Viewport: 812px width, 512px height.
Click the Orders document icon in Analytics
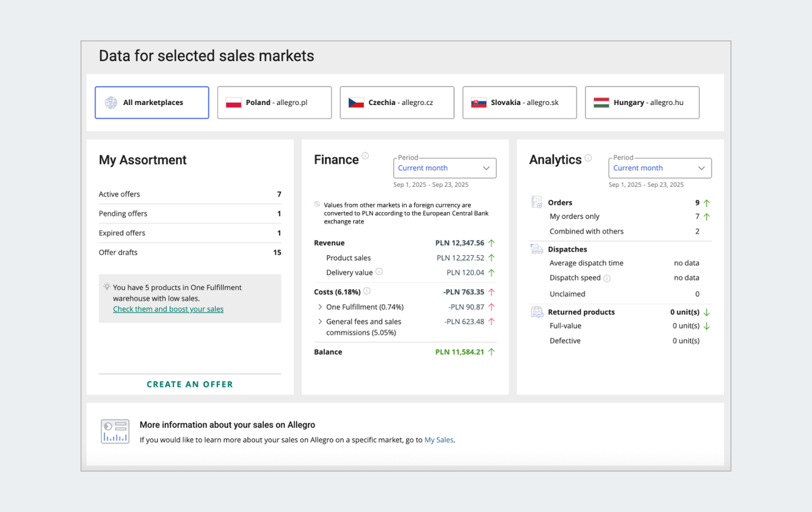click(537, 202)
